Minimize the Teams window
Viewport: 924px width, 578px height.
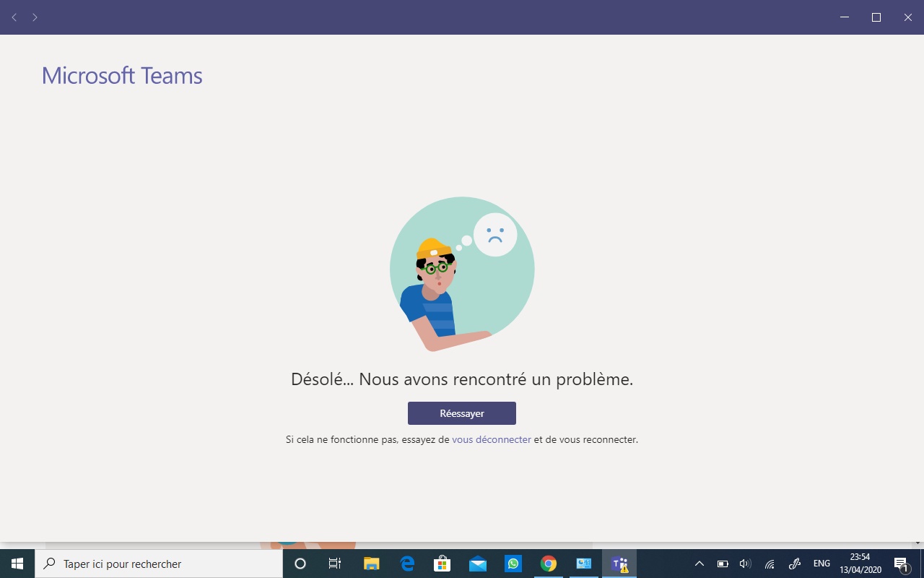point(845,17)
